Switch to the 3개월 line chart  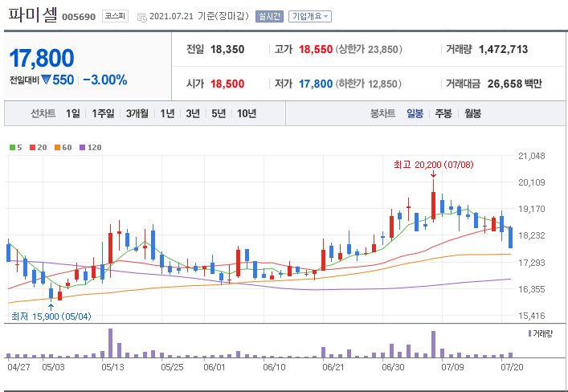(x=137, y=114)
